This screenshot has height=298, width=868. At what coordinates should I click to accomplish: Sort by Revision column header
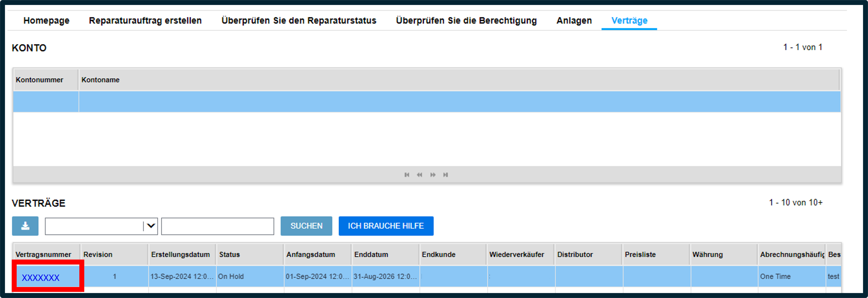(114, 255)
